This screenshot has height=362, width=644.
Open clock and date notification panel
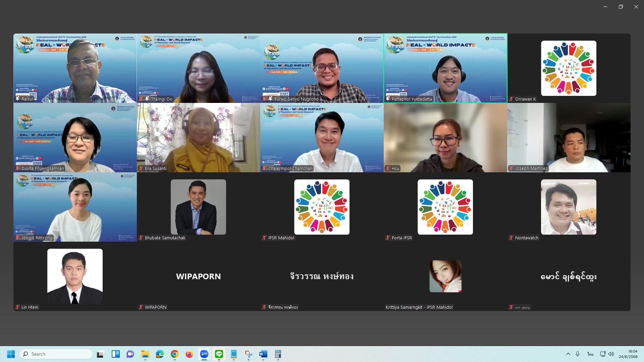click(x=628, y=354)
